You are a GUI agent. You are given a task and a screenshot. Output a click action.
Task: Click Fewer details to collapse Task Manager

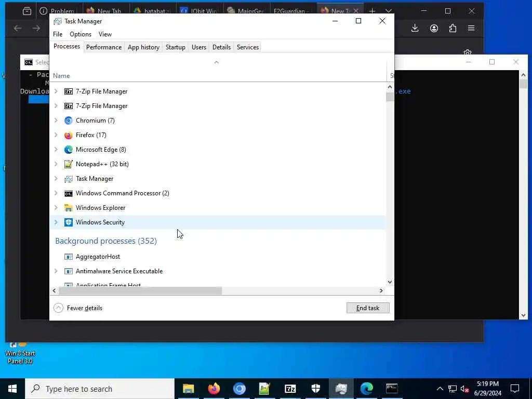coord(78,308)
